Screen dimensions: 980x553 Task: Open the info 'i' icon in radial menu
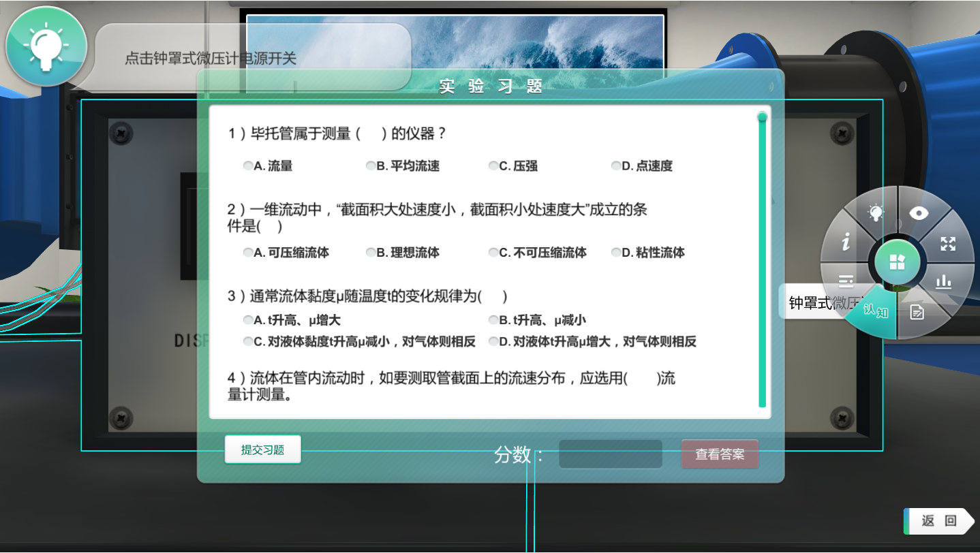[x=846, y=242]
